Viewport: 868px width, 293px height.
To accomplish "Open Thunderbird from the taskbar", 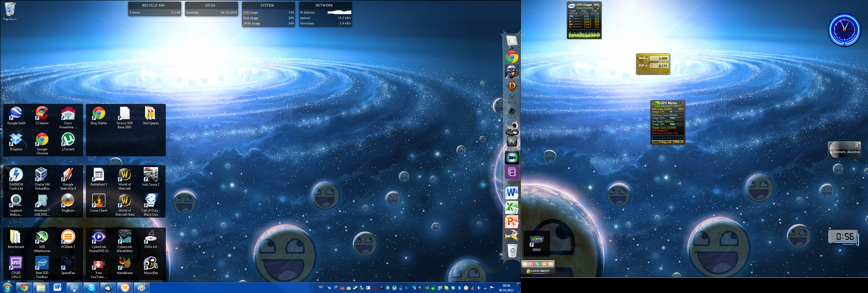I will click(x=108, y=288).
